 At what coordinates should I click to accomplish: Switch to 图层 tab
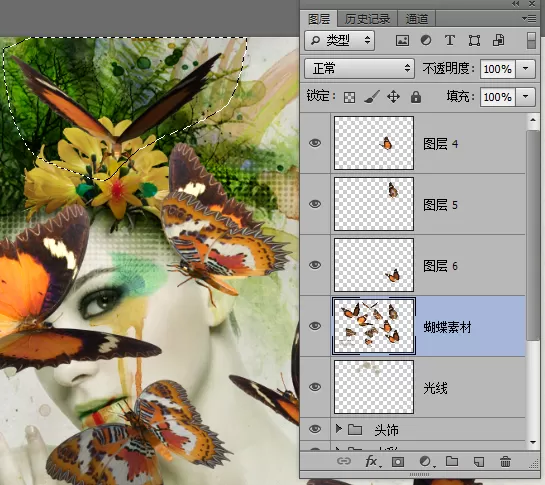pyautogui.click(x=319, y=19)
